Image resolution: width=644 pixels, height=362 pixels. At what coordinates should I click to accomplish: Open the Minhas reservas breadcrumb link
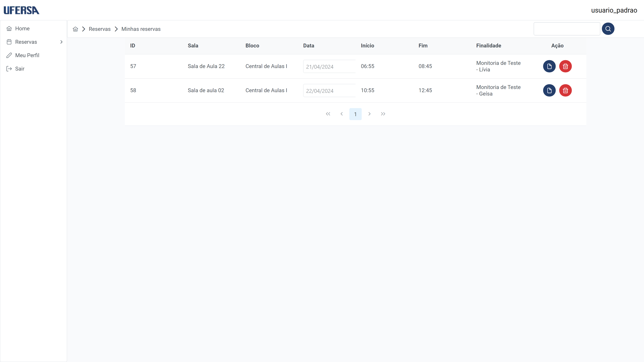[141, 29]
